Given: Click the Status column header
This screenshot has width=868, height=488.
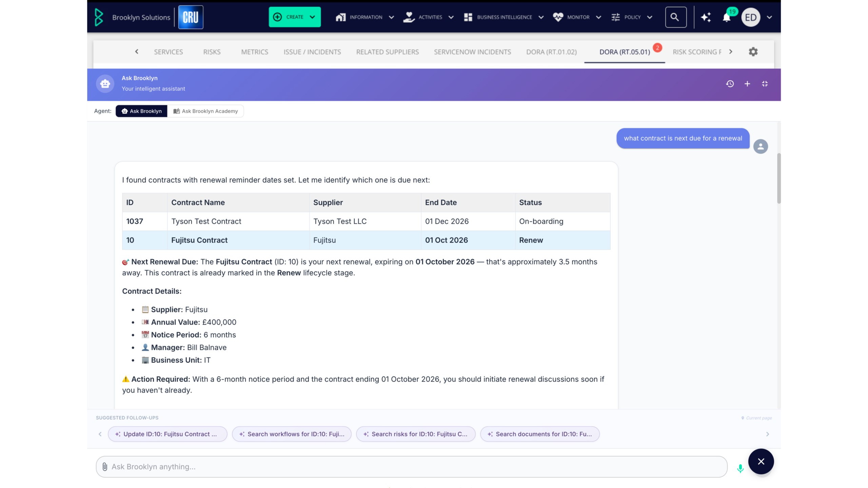Looking at the screenshot, I should [563, 202].
